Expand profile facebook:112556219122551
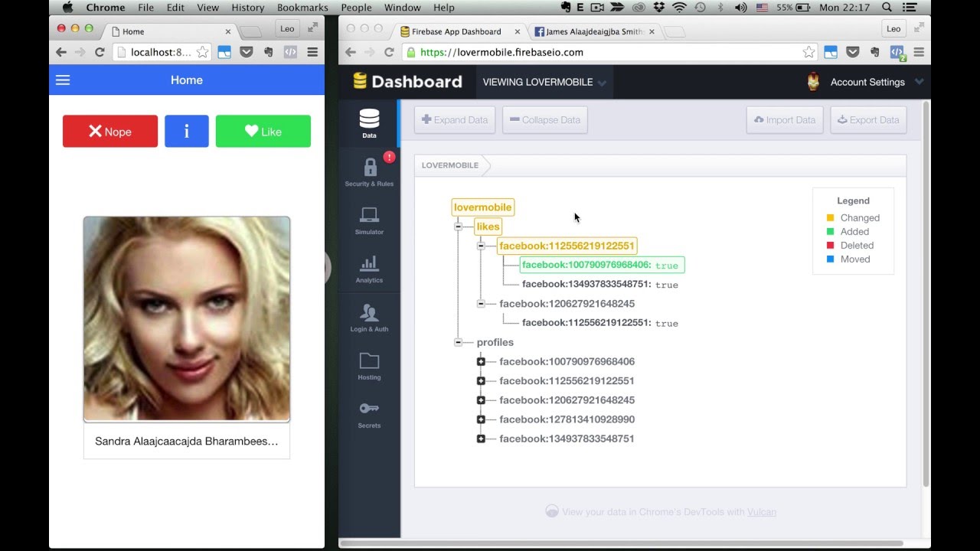 click(481, 380)
